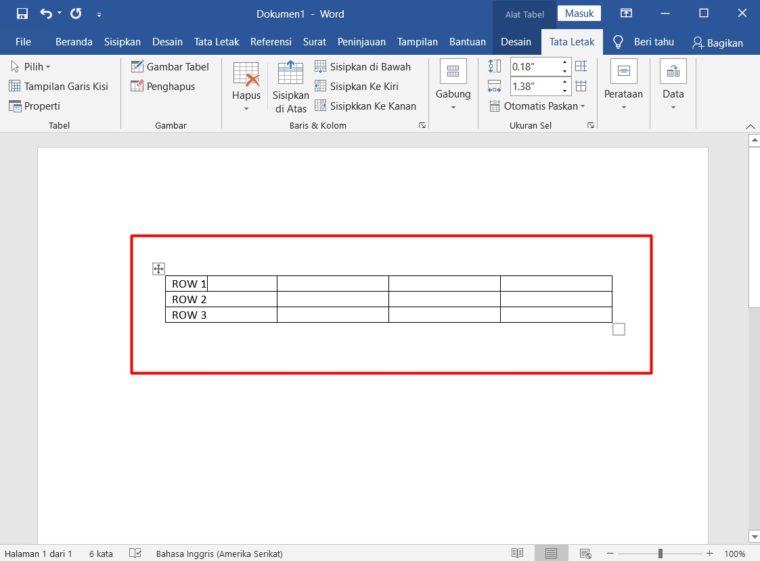The width and height of the screenshot is (760, 561).
Task: Decrease column width with down spinner
Action: pos(565,91)
